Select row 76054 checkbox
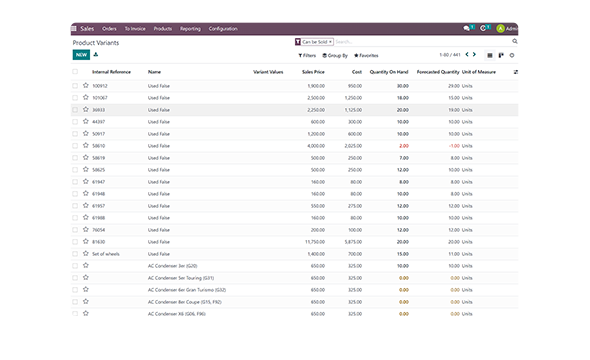Image resolution: width=590 pixels, height=360 pixels. coord(75,230)
